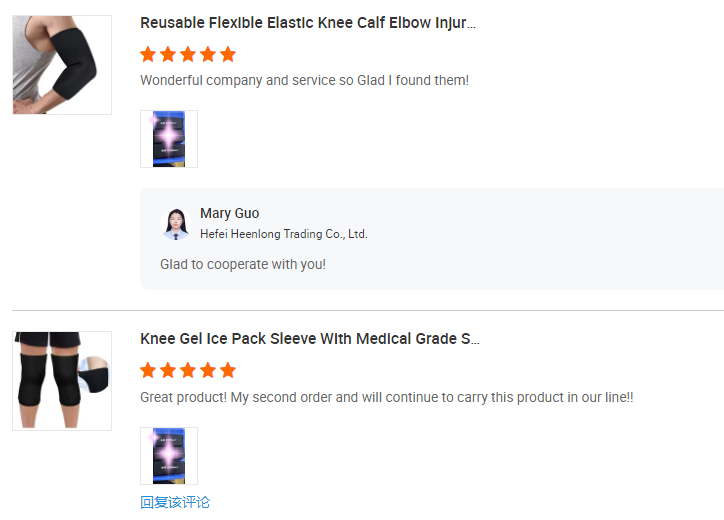Open "Reusable Flexible Elastic Knee Calf Elbow" product title

(x=308, y=23)
